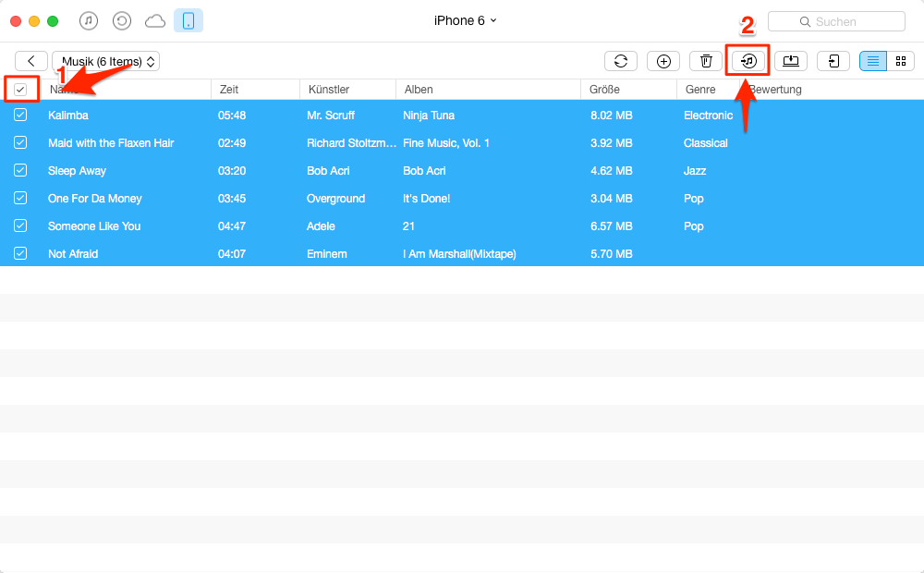Click the duration 03:20

point(232,170)
